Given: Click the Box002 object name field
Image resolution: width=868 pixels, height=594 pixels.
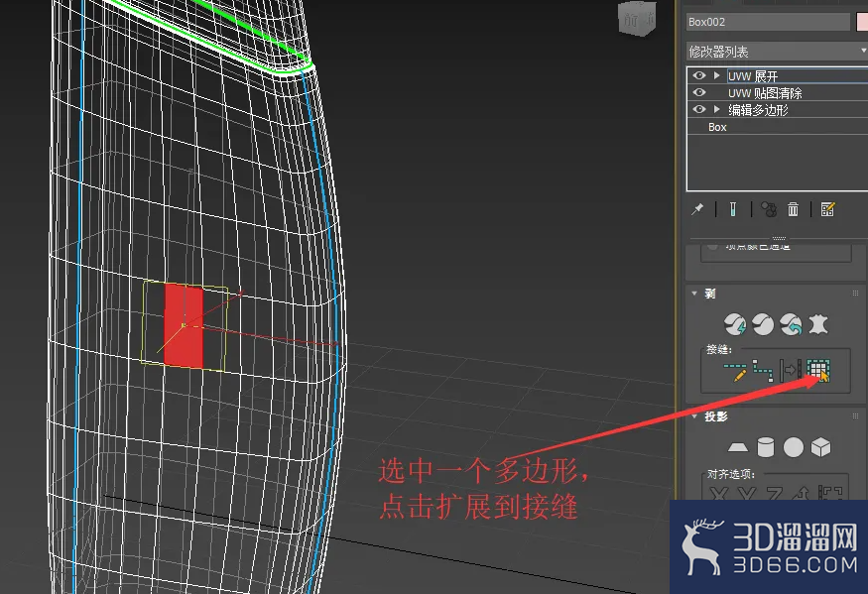Looking at the screenshot, I should [x=768, y=22].
